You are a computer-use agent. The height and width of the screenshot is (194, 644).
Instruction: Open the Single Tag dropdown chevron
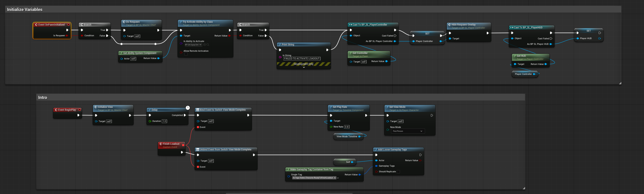(x=338, y=178)
